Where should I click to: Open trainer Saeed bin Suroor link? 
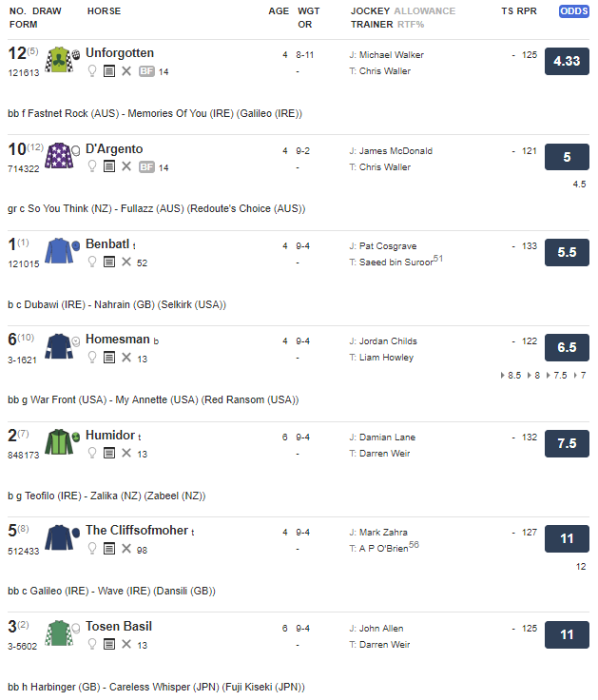(x=396, y=262)
